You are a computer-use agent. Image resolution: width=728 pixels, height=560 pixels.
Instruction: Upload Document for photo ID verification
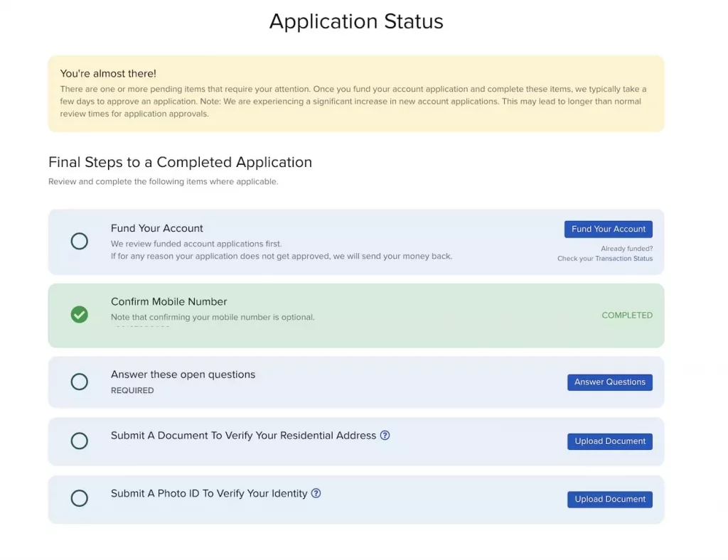tap(609, 500)
